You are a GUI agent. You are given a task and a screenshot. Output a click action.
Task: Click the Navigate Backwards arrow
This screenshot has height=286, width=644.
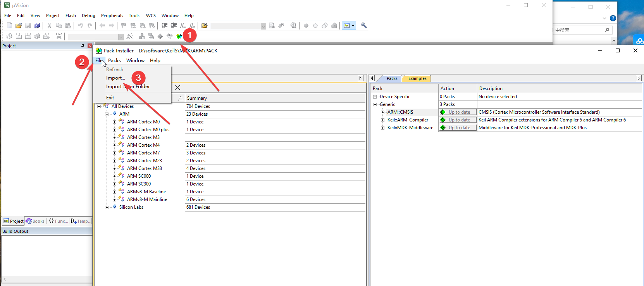tap(102, 26)
